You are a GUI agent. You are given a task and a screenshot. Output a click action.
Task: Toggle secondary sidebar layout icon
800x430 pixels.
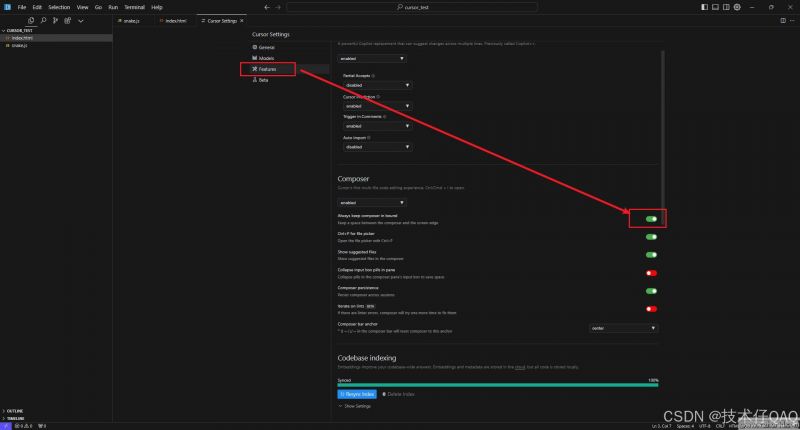[x=726, y=7]
